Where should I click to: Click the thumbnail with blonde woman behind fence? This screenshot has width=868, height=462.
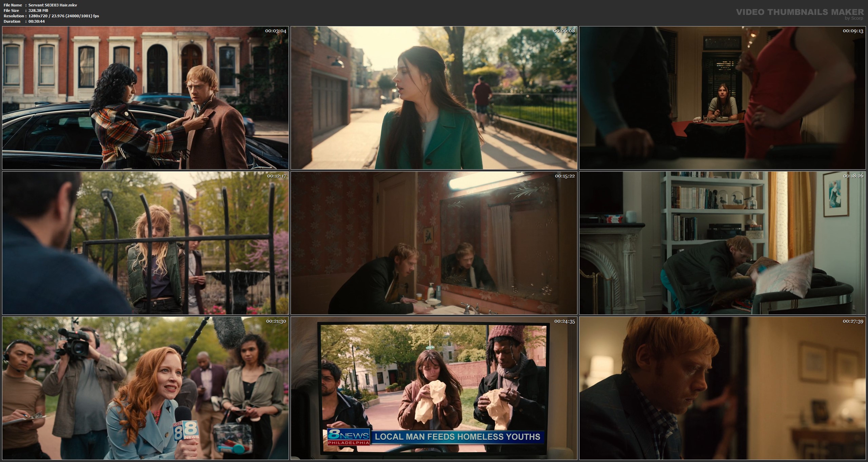tap(145, 243)
